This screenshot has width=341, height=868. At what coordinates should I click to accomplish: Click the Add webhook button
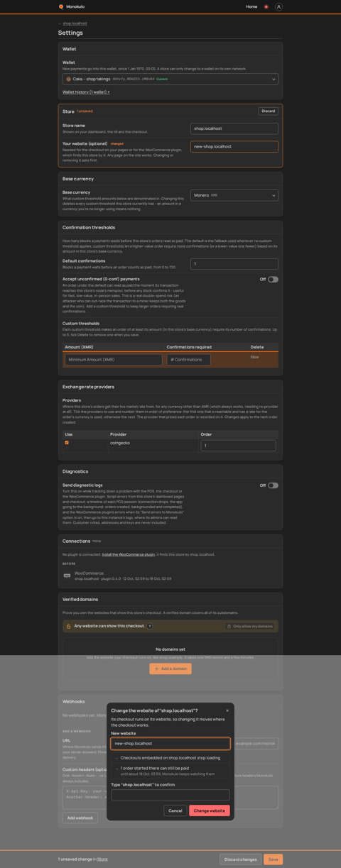[x=80, y=818]
